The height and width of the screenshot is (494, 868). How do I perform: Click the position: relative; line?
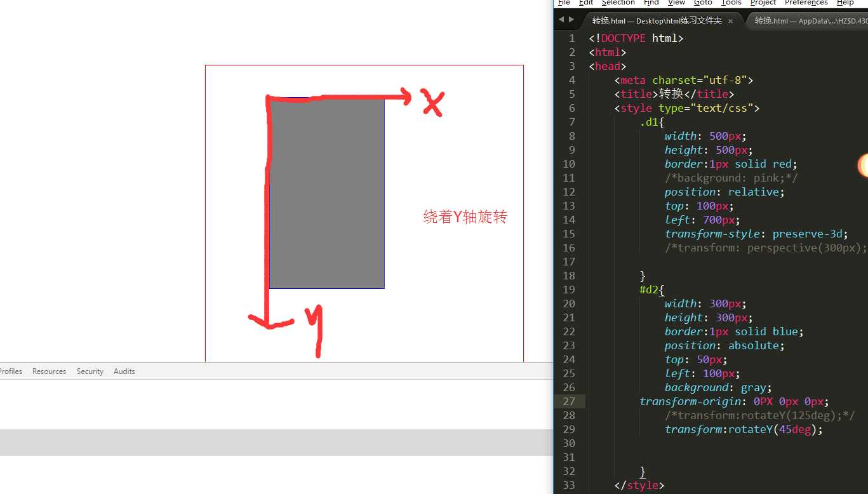point(725,192)
